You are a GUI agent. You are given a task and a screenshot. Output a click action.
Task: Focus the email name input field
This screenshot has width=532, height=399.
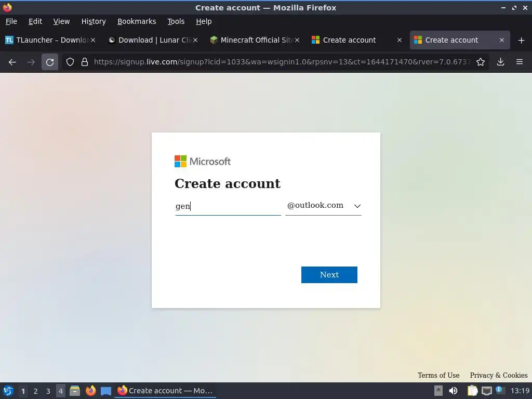(x=228, y=206)
